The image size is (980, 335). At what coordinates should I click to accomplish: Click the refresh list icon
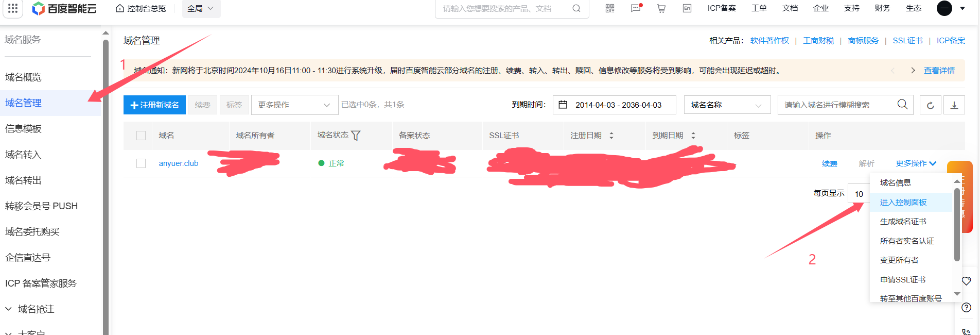[931, 105]
